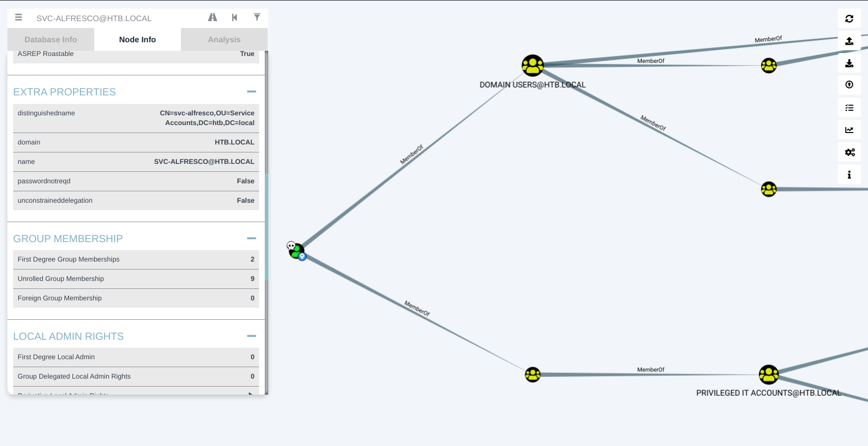Image resolution: width=868 pixels, height=446 pixels.
Task: Open the hamburger menu beside search
Action: pos(19,18)
